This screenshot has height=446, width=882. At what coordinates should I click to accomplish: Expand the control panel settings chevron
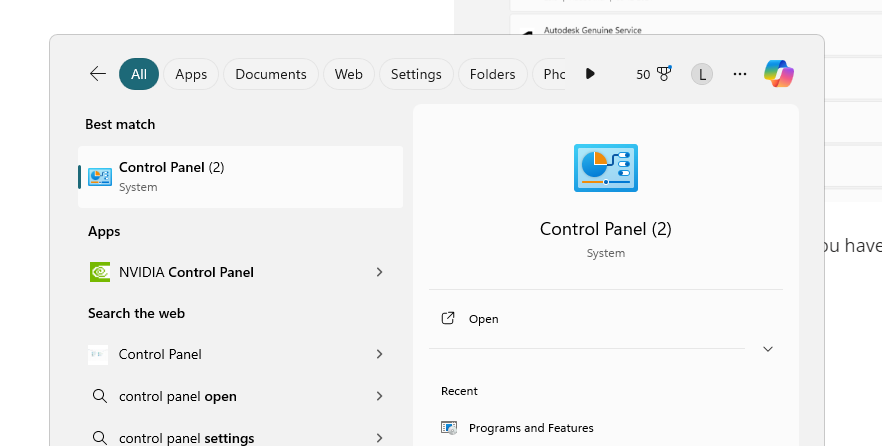tap(380, 438)
